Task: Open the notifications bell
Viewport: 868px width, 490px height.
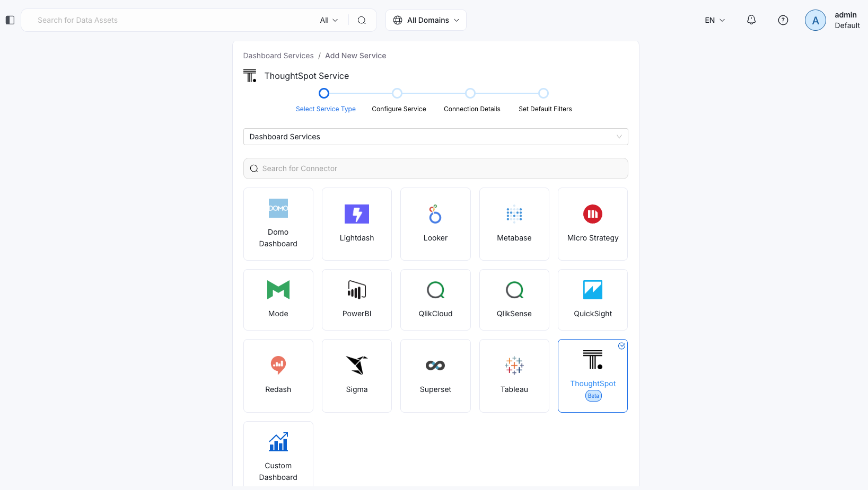Action: [751, 20]
